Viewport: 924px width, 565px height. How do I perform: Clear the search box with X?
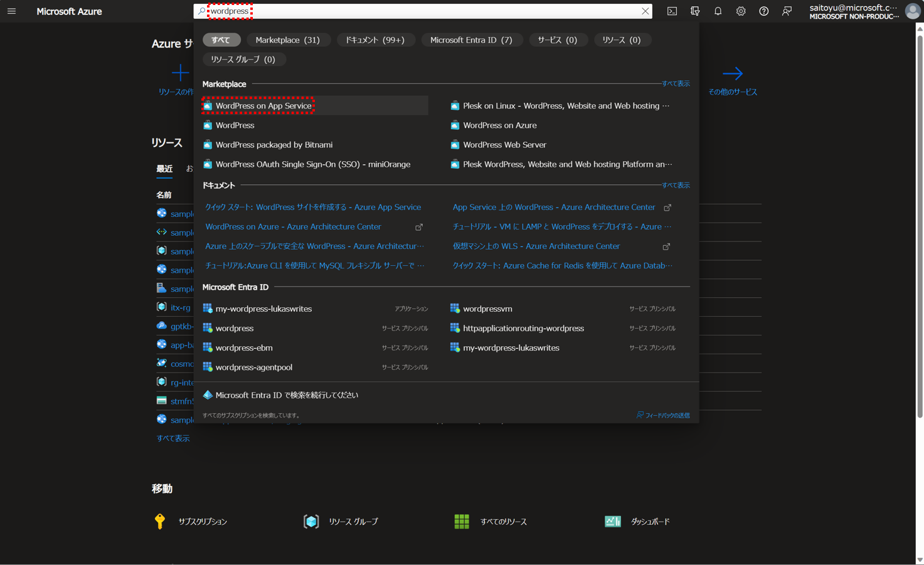pyautogui.click(x=645, y=11)
